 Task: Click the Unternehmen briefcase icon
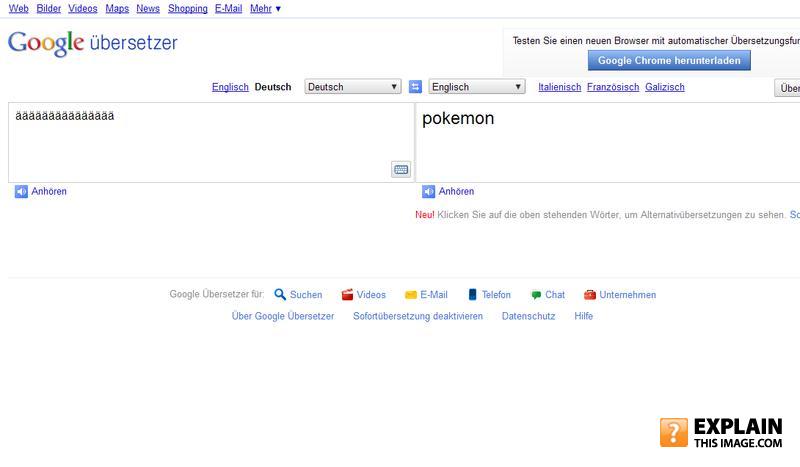coord(590,294)
